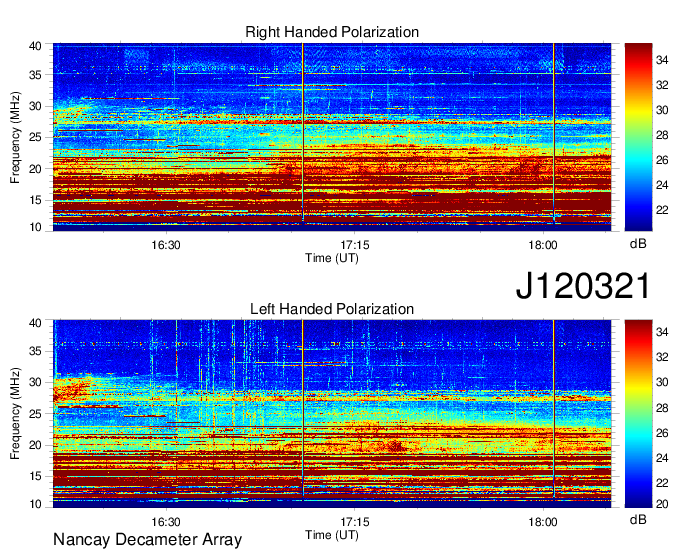
Task: Click the 26 dB value on Left Handed color bar
Action: (662, 433)
